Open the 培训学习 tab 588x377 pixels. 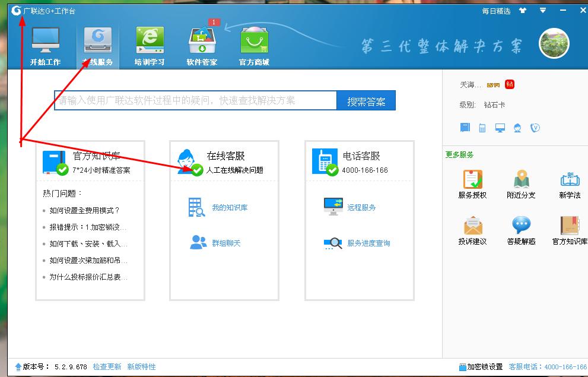click(150, 46)
